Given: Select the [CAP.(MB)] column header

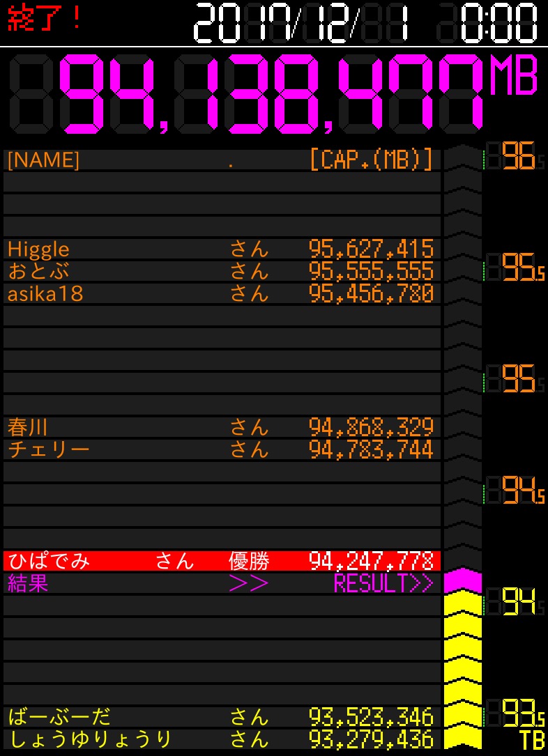Looking at the screenshot, I should (371, 160).
